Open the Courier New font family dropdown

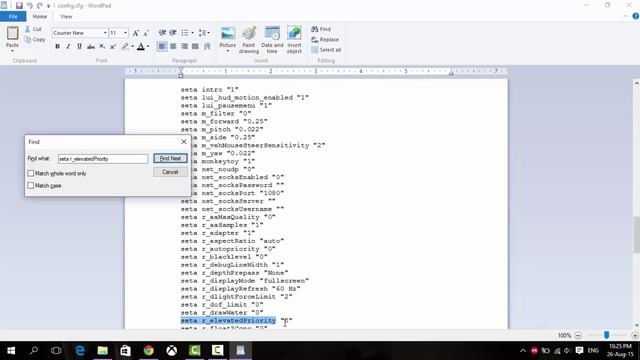[105, 33]
